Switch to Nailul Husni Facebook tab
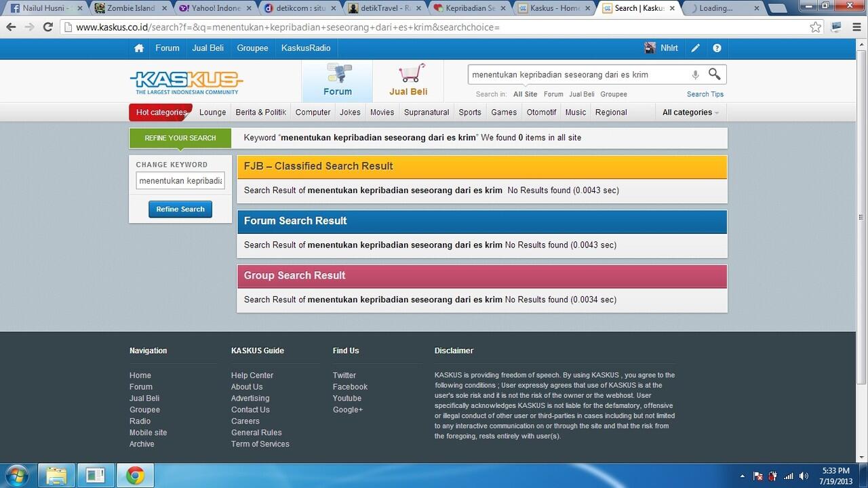Image resolution: width=868 pixels, height=488 pixels. click(x=45, y=9)
